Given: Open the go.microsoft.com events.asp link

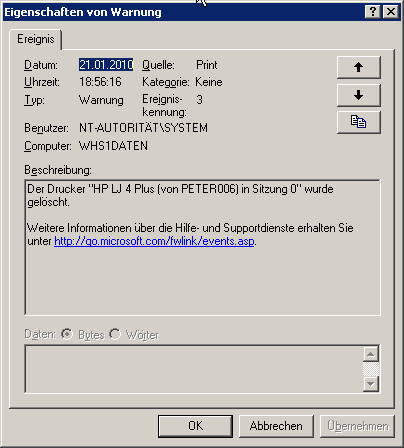Looking at the screenshot, I should (154, 241).
